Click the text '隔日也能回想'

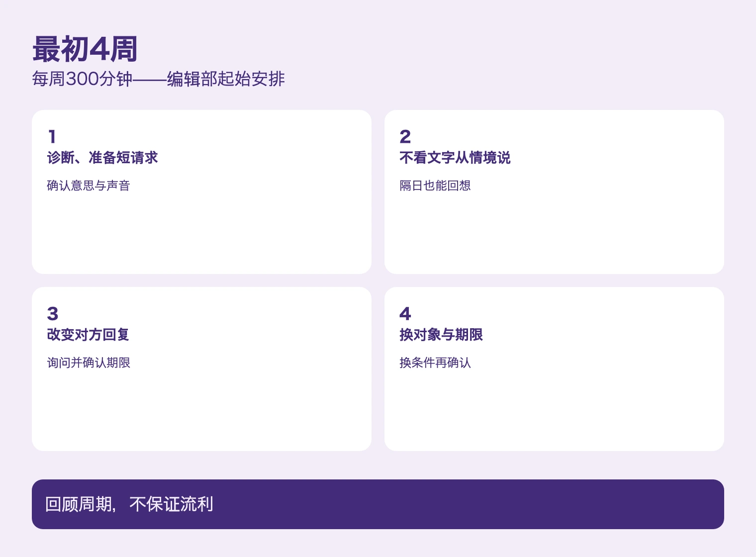tap(435, 186)
